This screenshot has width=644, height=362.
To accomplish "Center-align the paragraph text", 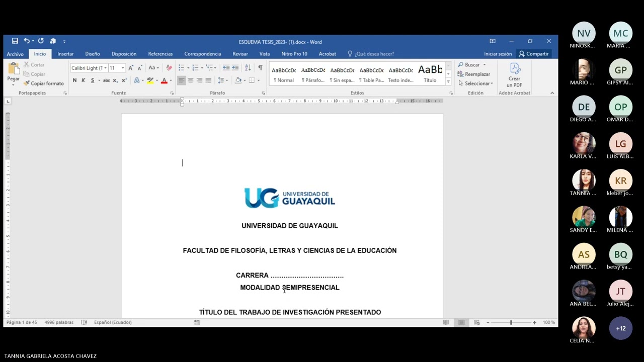I will [x=190, y=80].
